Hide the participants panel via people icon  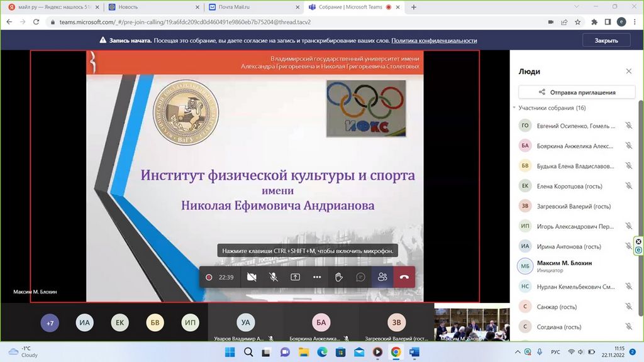(x=382, y=277)
